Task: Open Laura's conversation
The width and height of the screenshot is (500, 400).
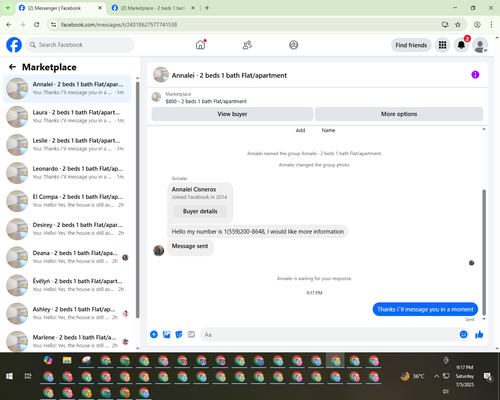Action: [67, 117]
